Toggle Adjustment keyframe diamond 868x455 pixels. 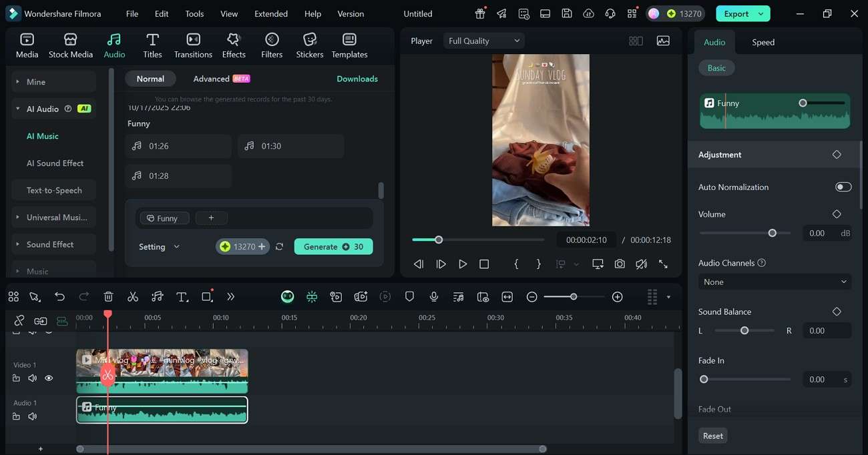(x=837, y=154)
